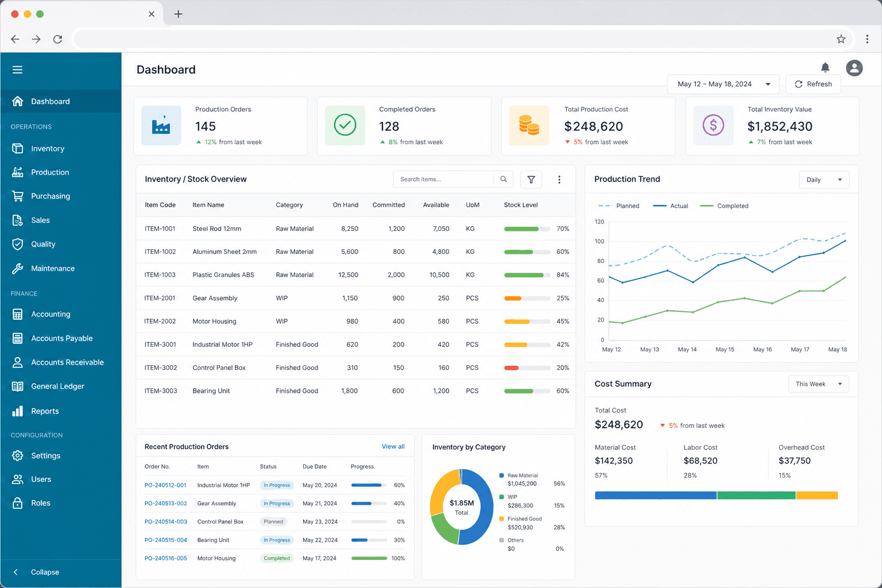This screenshot has height=588, width=882.
Task: Open order PO-240512-001
Action: (x=165, y=485)
